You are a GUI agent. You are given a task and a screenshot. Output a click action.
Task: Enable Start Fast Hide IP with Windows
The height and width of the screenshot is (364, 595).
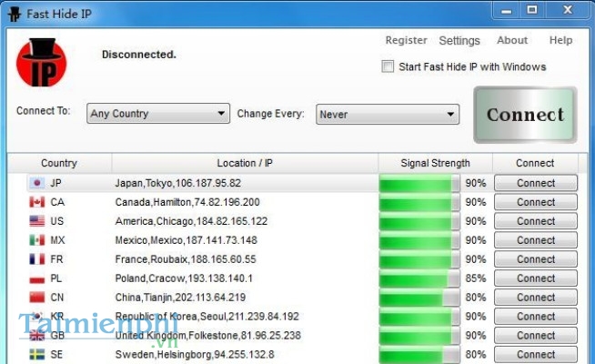pyautogui.click(x=388, y=66)
